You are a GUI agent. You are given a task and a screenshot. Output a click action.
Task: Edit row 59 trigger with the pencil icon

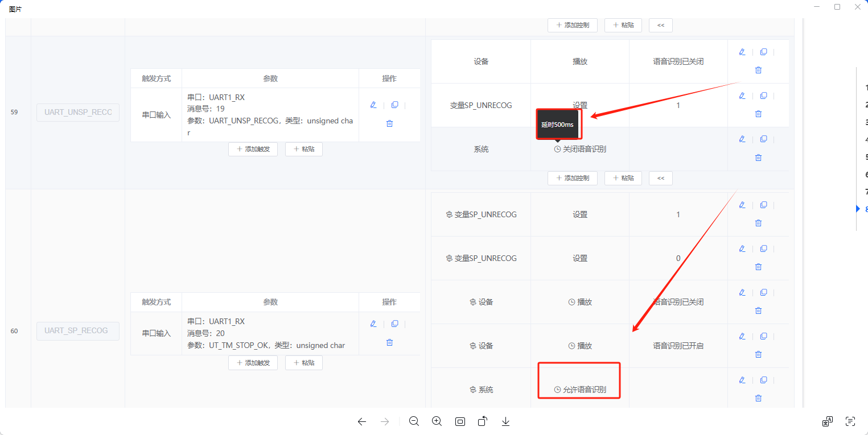click(373, 105)
